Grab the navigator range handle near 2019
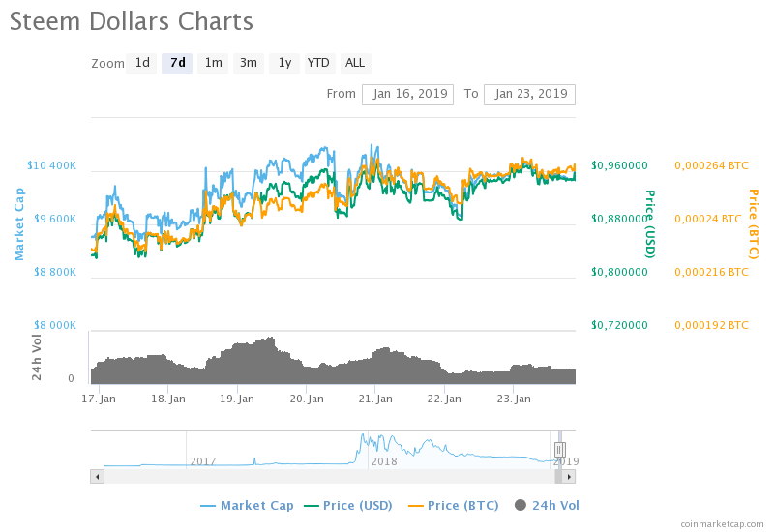The height and width of the screenshot is (532, 774). point(559,450)
